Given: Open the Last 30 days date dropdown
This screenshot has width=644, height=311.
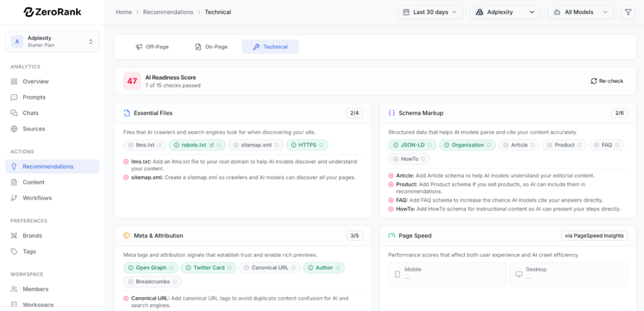Looking at the screenshot, I should 431,12.
